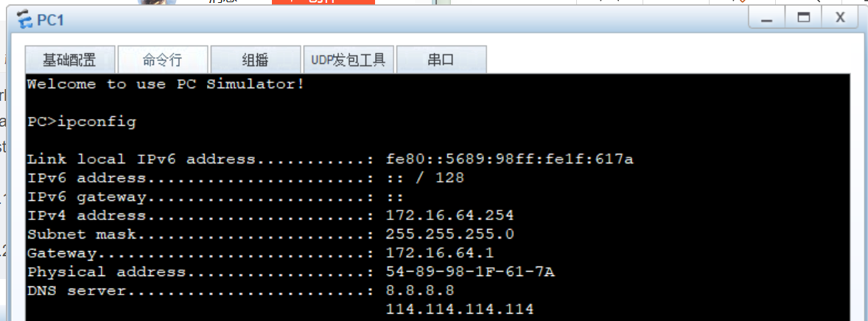Open the 基础配置 tab
The width and height of the screenshot is (868, 321).
click(x=70, y=60)
